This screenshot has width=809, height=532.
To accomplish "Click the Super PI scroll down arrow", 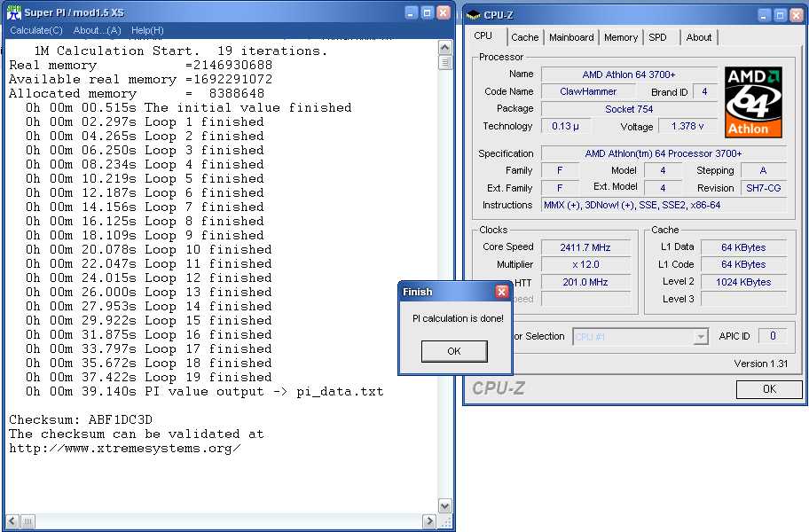I will [444, 506].
